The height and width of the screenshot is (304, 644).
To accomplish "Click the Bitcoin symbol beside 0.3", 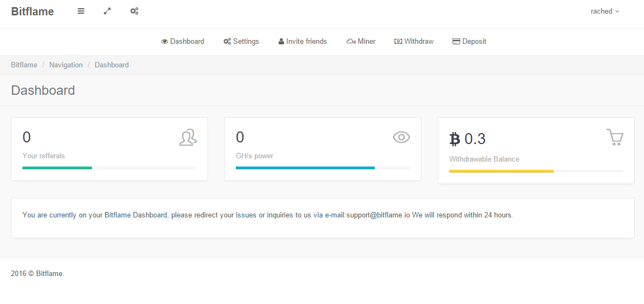I will click(455, 139).
